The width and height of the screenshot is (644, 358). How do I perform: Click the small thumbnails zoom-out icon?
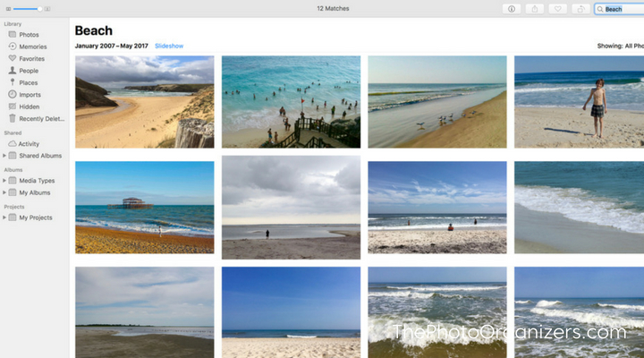pyautogui.click(x=8, y=9)
